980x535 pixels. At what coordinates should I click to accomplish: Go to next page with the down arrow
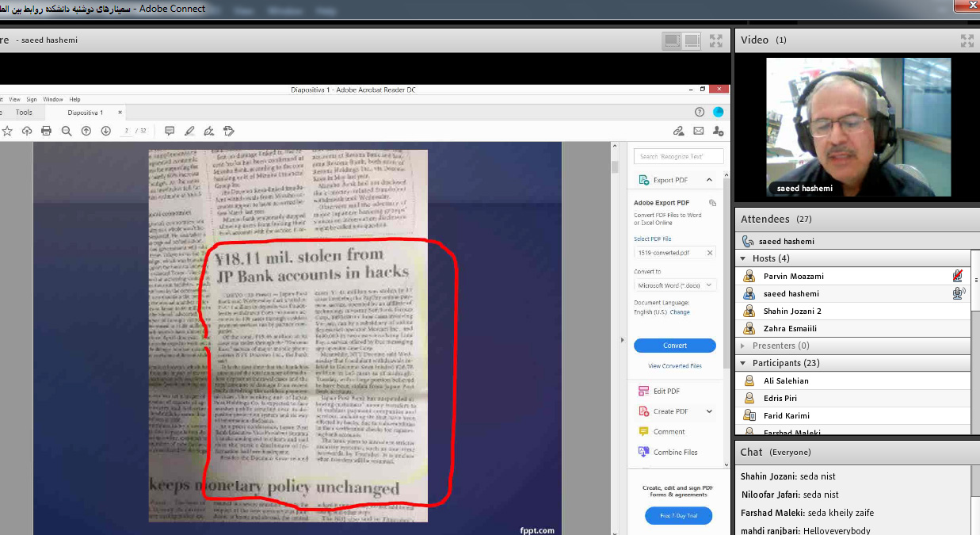pos(105,131)
